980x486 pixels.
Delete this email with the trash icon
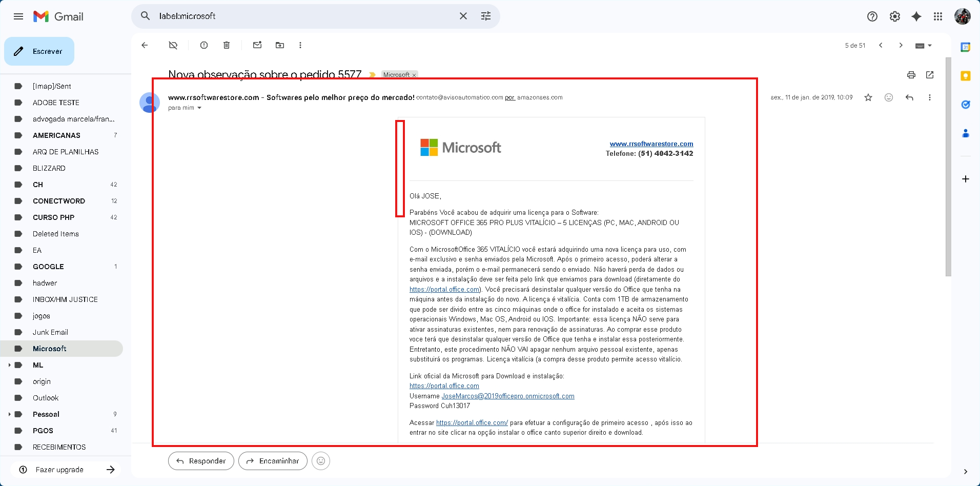pyautogui.click(x=227, y=45)
